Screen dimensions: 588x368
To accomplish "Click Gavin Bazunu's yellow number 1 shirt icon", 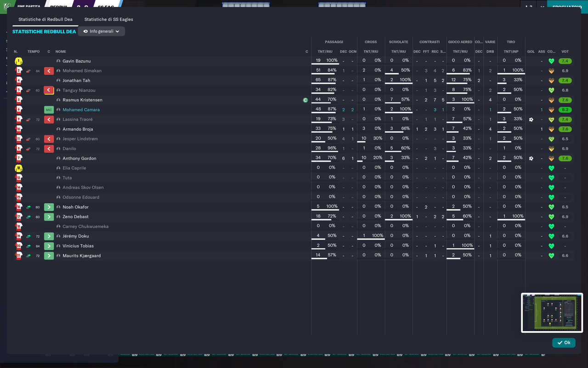I will click(18, 61).
